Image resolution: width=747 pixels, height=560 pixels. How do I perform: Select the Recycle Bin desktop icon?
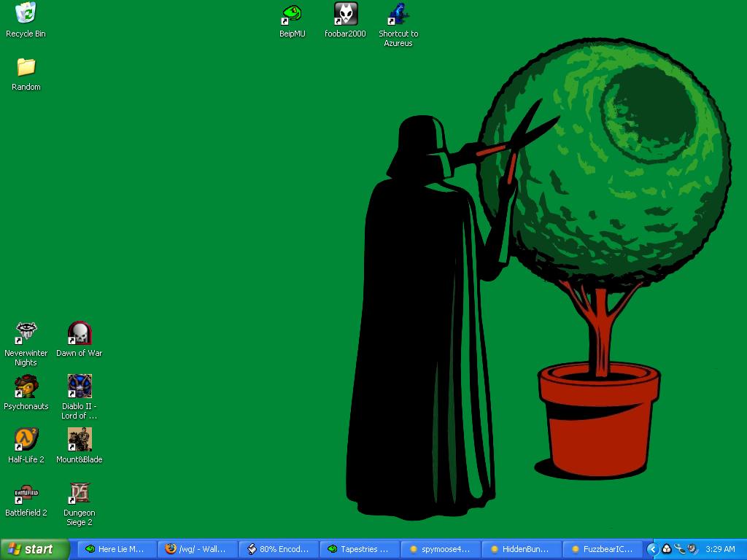(x=26, y=20)
